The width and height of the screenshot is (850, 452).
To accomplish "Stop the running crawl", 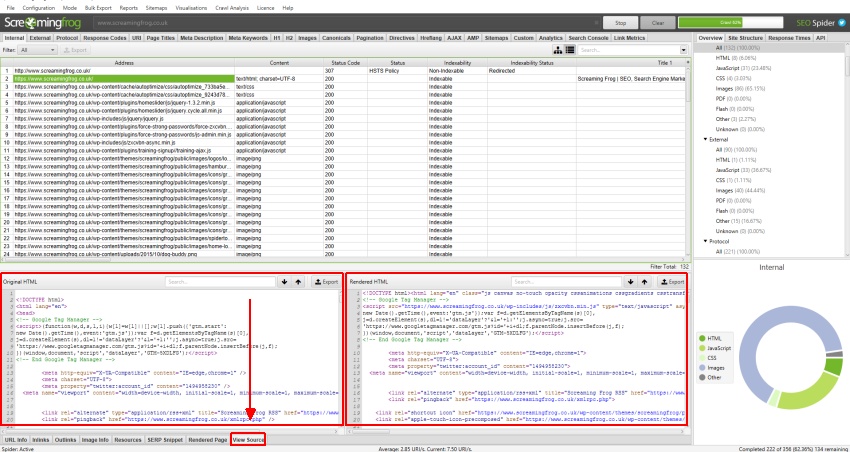I will click(x=621, y=23).
